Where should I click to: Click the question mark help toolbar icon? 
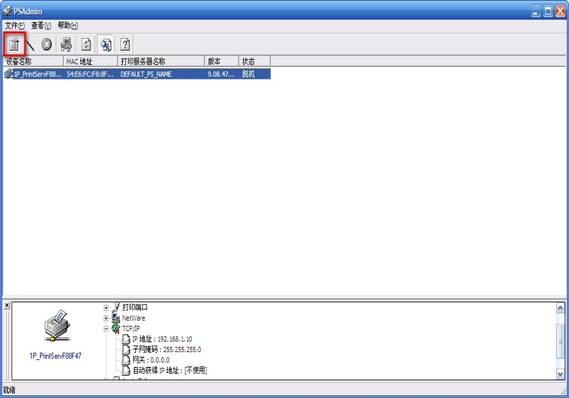point(125,44)
